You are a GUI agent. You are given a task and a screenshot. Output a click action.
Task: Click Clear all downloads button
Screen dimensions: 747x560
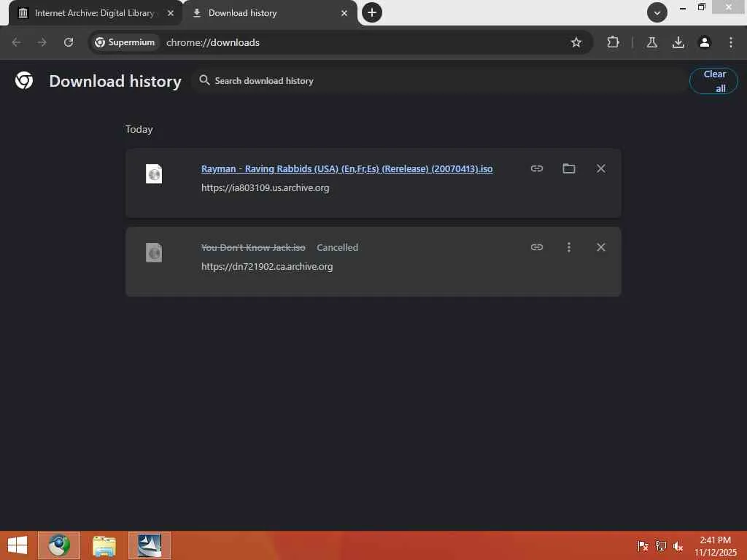(713, 81)
